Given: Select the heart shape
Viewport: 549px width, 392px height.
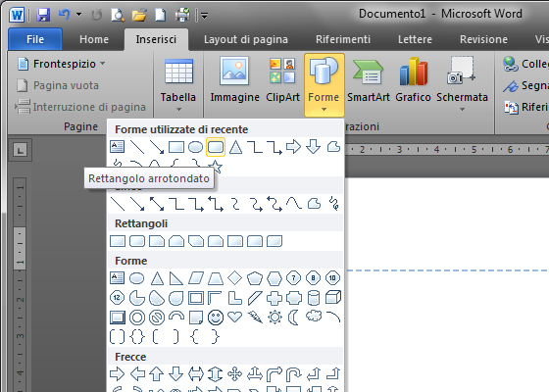Looking at the screenshot, I should point(234,318).
